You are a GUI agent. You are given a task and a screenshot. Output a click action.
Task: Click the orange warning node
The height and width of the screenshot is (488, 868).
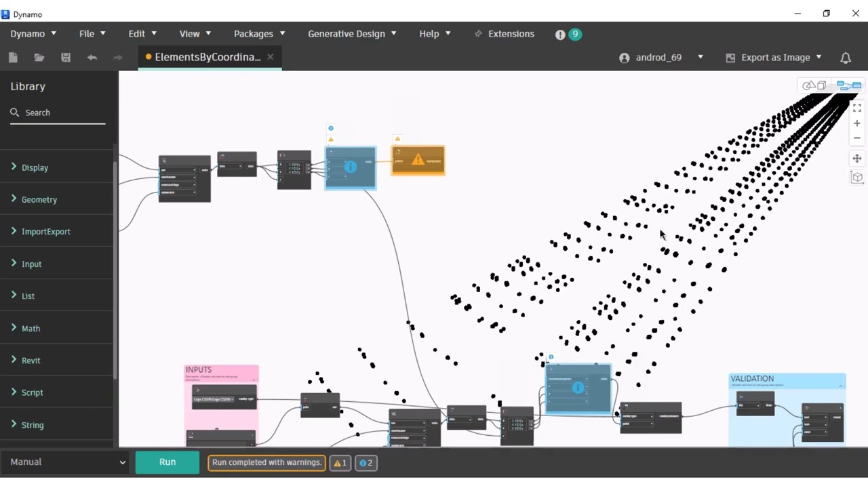tap(418, 161)
